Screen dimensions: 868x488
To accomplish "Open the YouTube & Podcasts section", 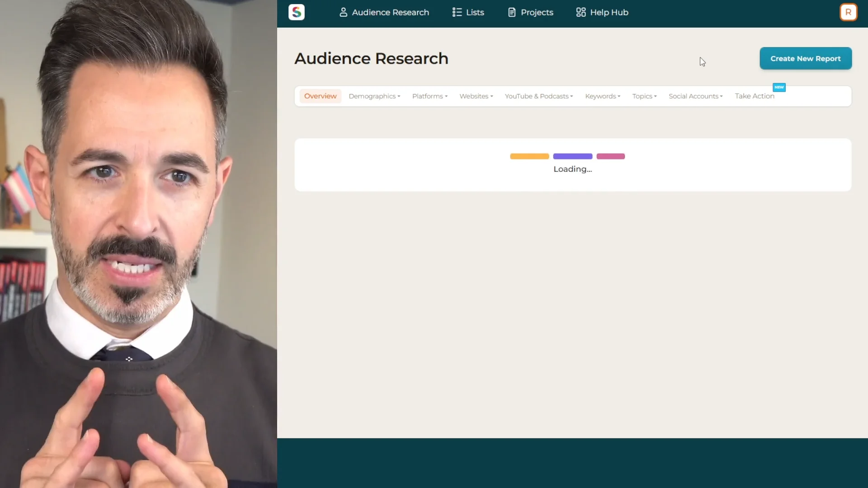I will 538,96.
